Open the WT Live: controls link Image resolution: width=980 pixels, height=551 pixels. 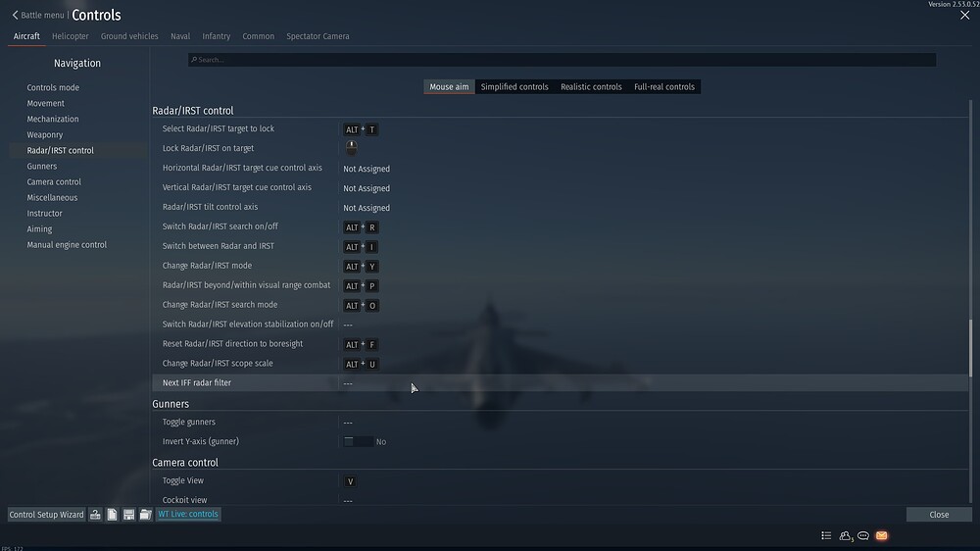tap(188, 515)
